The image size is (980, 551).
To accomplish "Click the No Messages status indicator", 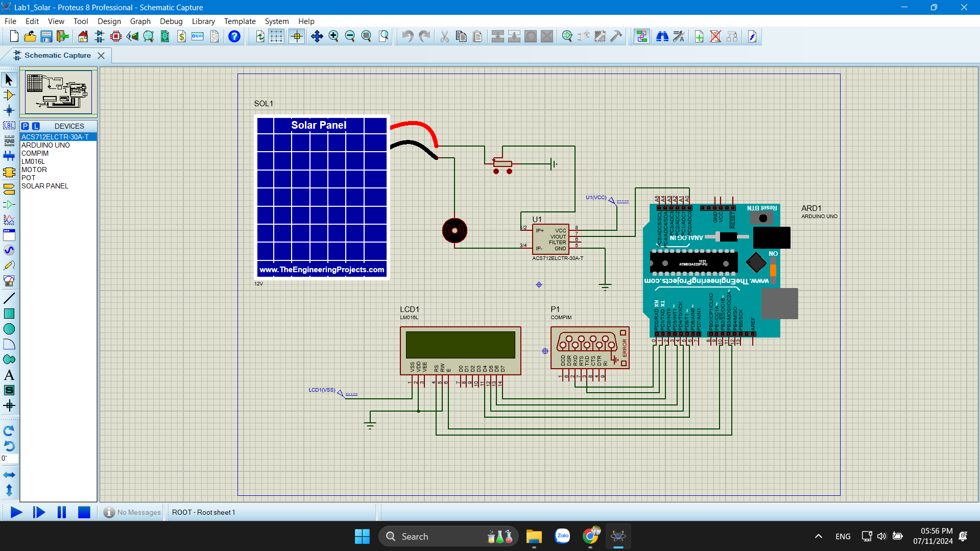I will [132, 512].
